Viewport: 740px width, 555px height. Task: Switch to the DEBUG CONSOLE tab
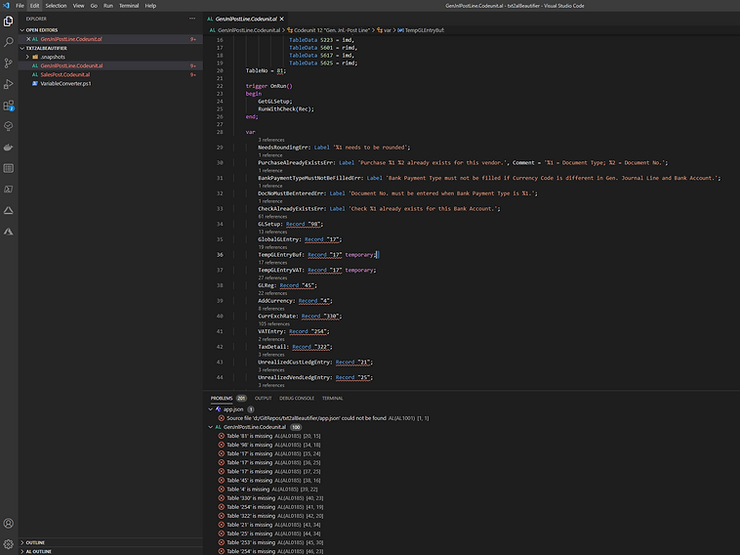coord(296,398)
